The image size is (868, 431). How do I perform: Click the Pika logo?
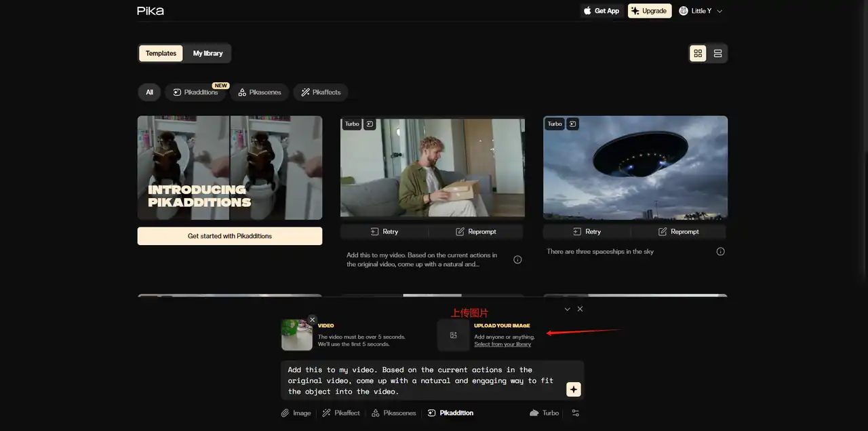(x=150, y=11)
